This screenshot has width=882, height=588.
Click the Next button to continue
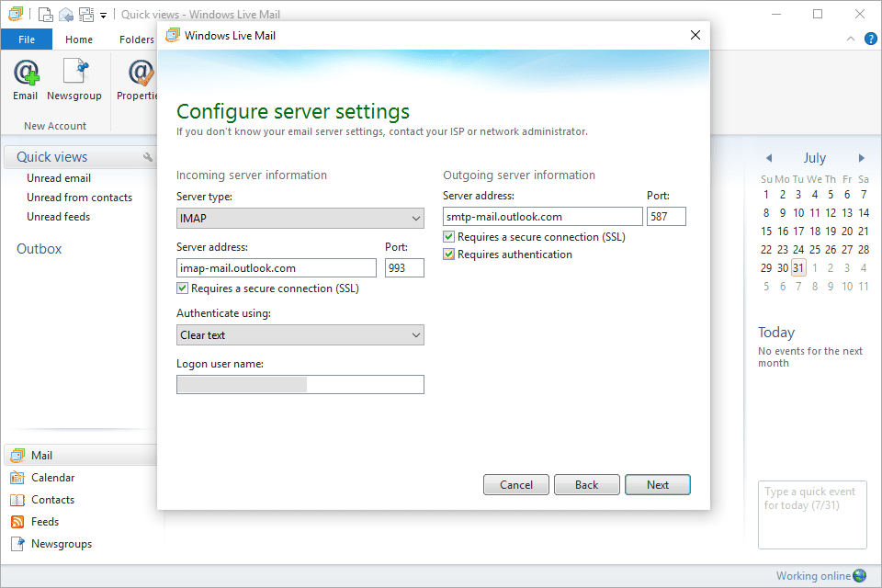coord(658,484)
